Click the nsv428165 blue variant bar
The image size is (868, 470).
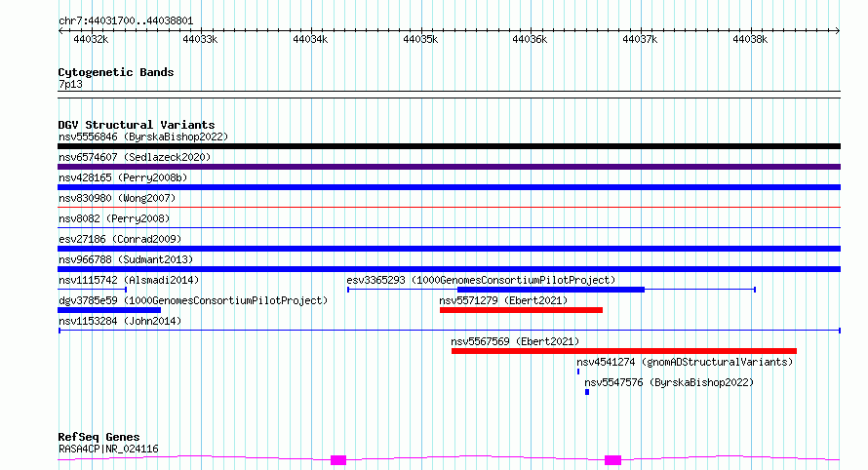[449, 187]
